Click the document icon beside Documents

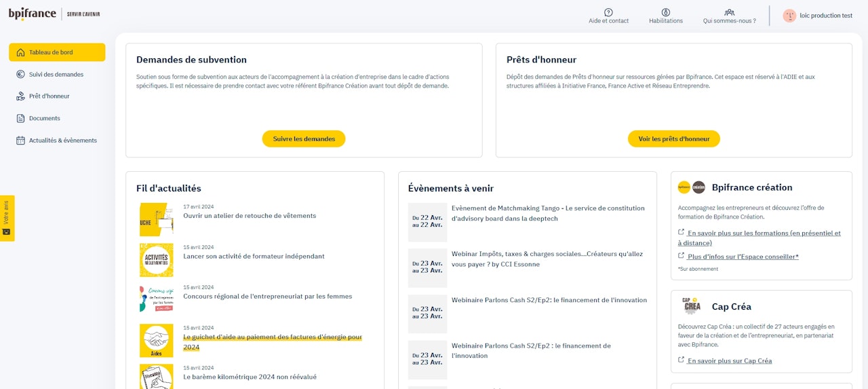[20, 118]
